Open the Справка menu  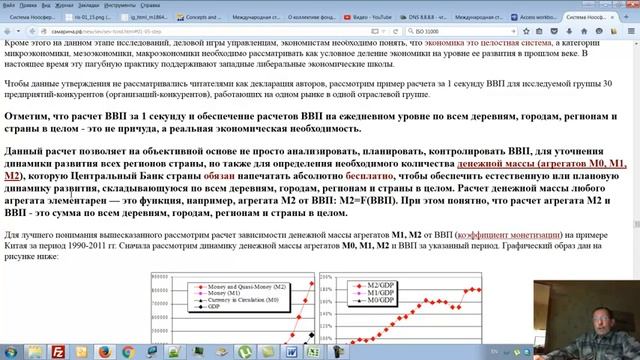pyautogui.click(x=150, y=5)
